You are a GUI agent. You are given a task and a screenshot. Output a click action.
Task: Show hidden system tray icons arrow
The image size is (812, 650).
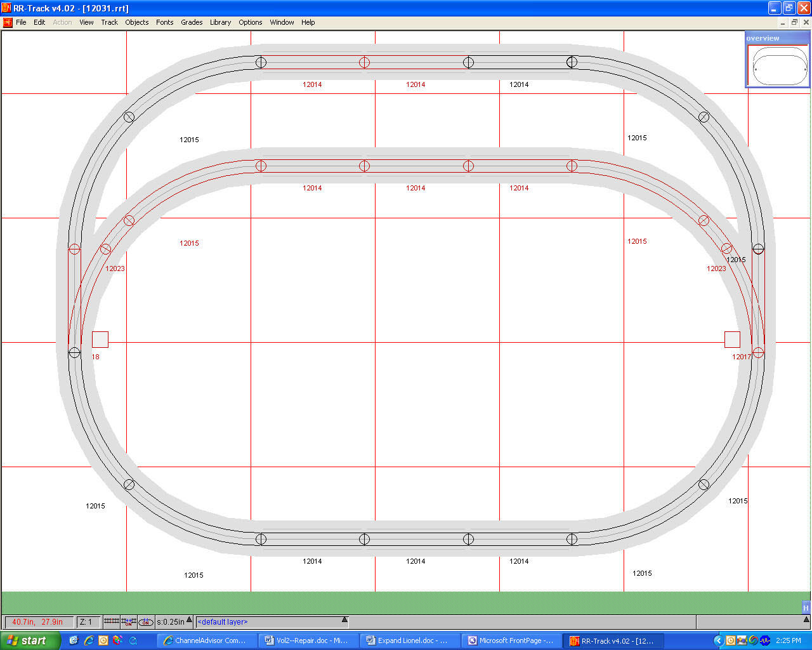718,640
